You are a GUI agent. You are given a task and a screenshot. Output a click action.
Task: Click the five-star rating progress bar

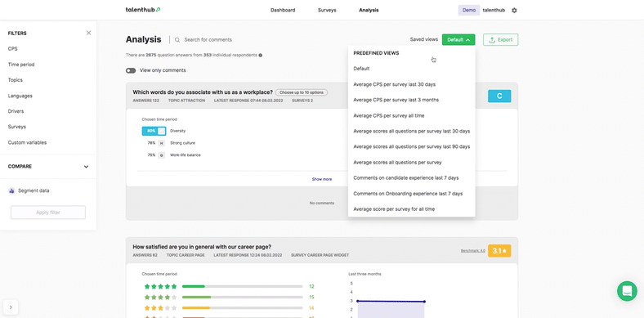(x=243, y=286)
